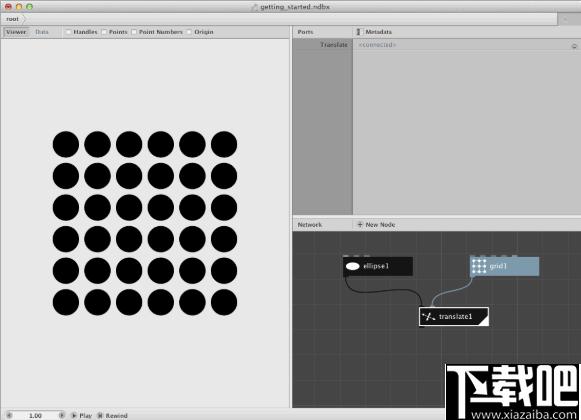Toggle the Origin checkbox

(x=189, y=32)
